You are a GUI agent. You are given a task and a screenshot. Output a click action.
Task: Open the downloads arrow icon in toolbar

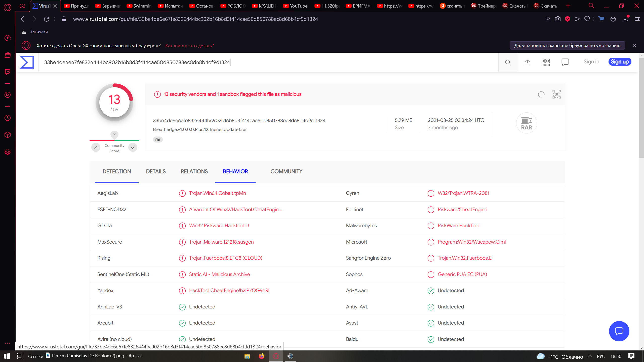tap(625, 19)
